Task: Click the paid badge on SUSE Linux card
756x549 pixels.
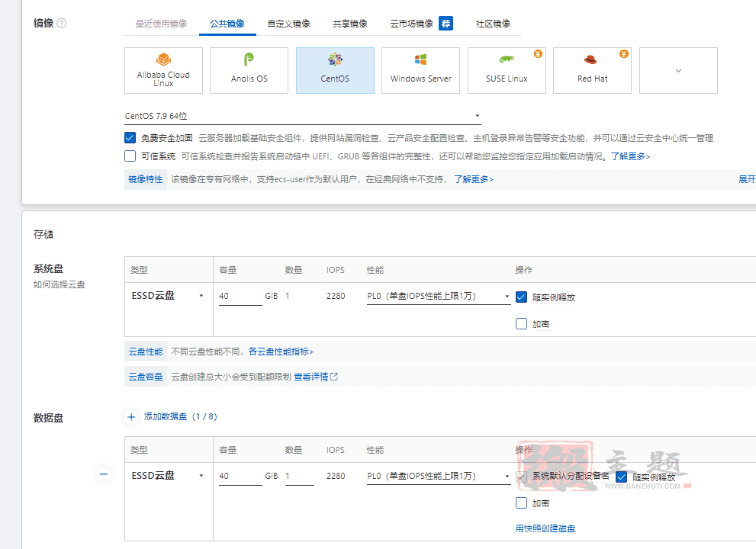Action: tap(538, 54)
